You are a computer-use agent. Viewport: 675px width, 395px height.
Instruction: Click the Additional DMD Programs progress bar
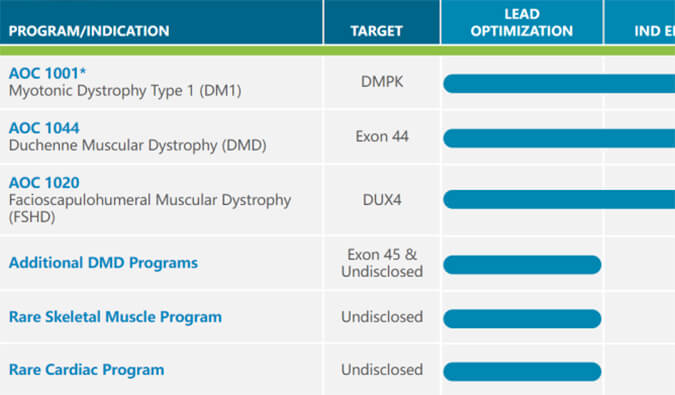[x=522, y=265]
